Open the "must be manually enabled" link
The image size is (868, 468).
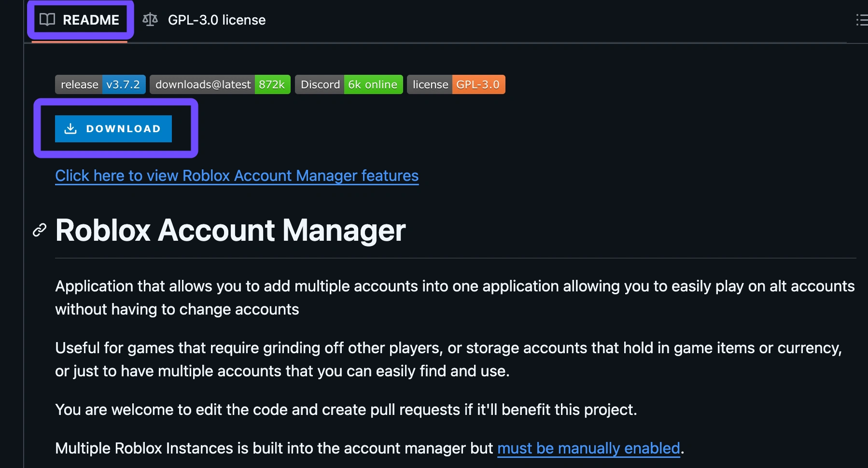588,448
